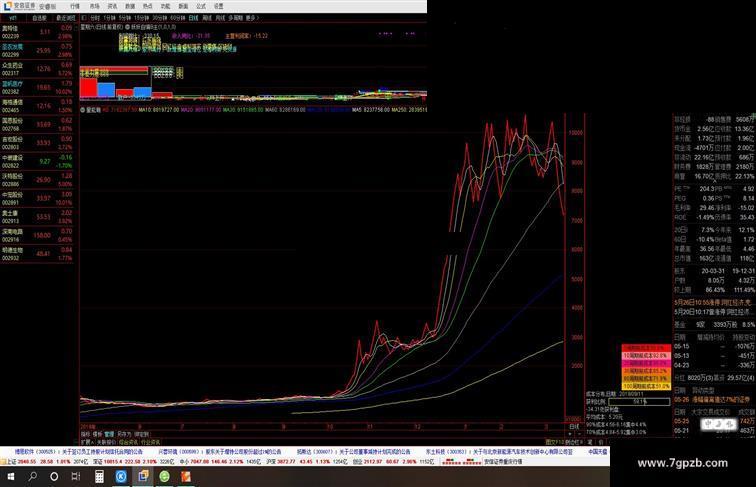Open the Windows Start menu
This screenshot has height=487, width=756.
[10, 476]
